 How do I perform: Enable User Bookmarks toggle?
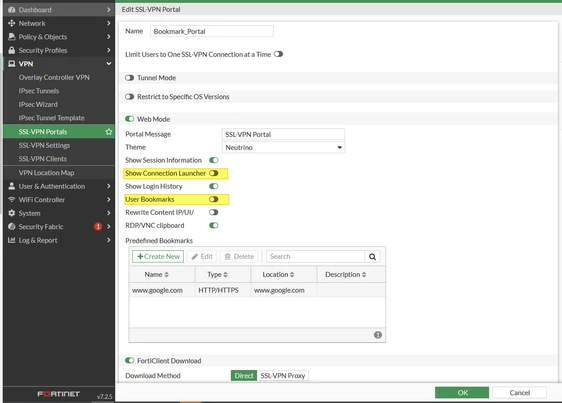click(214, 199)
